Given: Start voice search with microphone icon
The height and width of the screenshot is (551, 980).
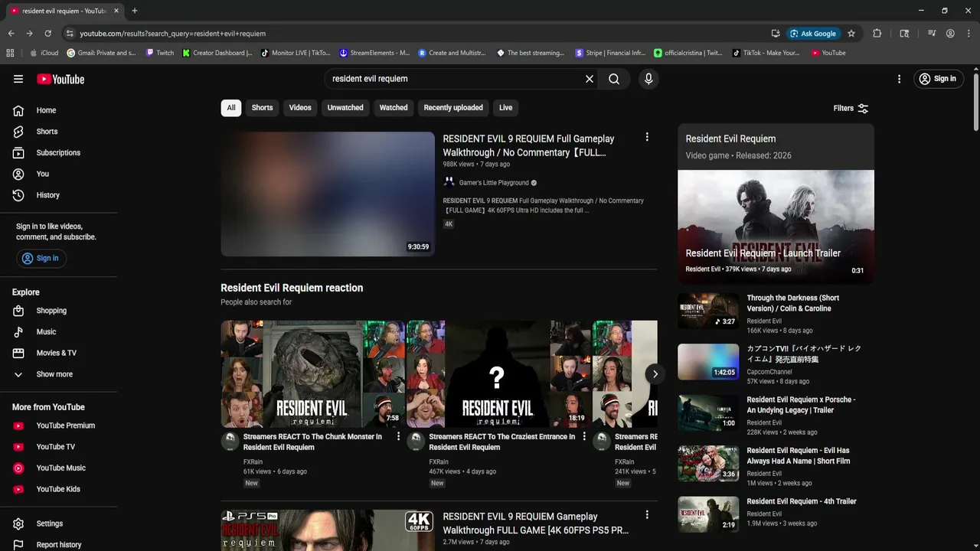Looking at the screenshot, I should 648,79.
